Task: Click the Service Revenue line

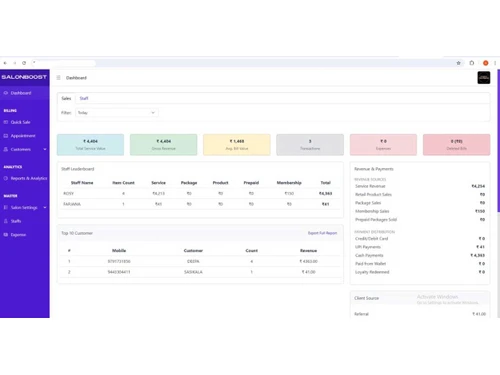Action: [420, 186]
